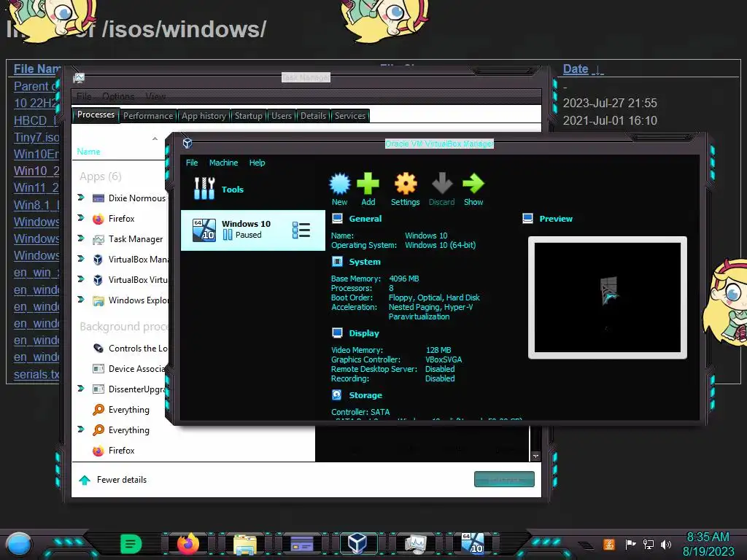Open the clock showing 8:35 AM
Viewport: 747px width, 560px height.
[708, 544]
